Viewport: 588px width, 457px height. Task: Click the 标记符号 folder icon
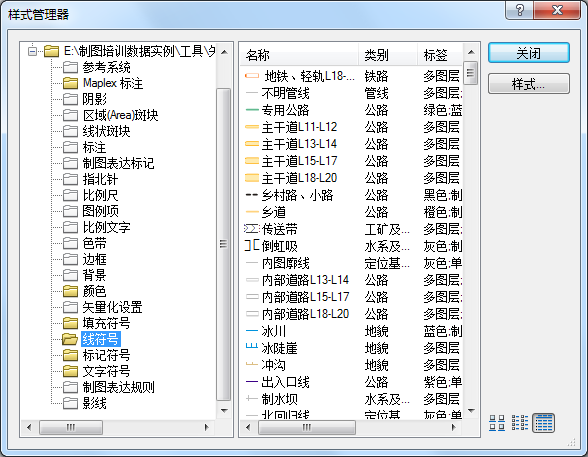[70, 355]
